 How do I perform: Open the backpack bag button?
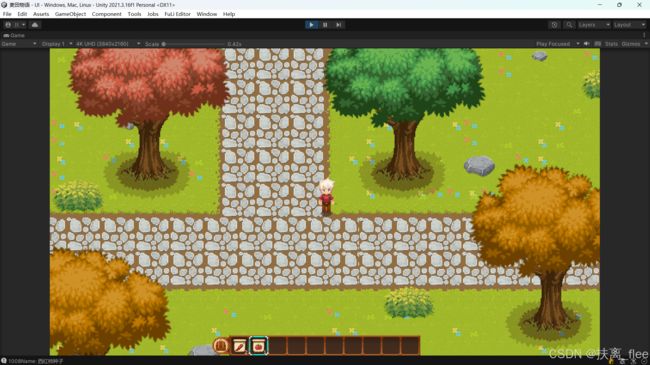pos(221,345)
